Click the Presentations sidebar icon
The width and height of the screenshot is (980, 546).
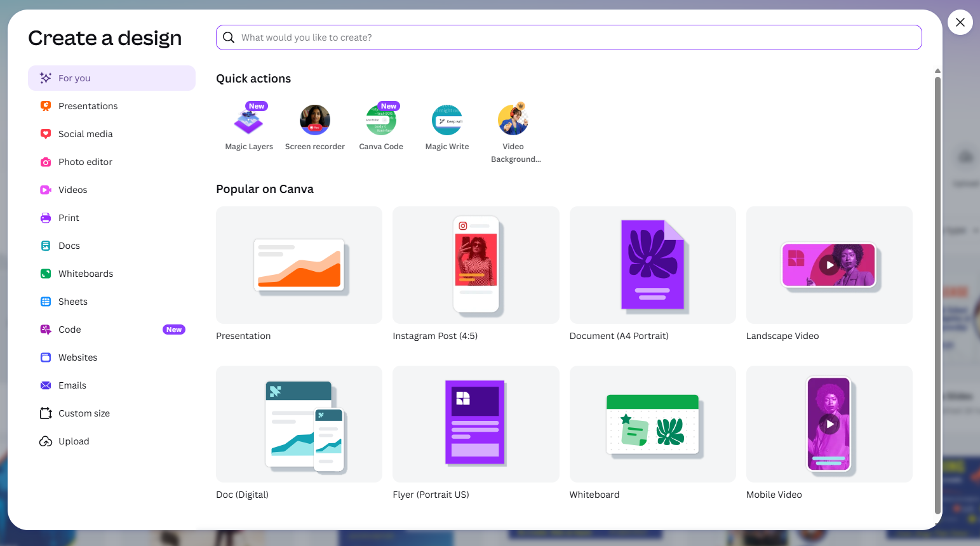[x=46, y=106]
